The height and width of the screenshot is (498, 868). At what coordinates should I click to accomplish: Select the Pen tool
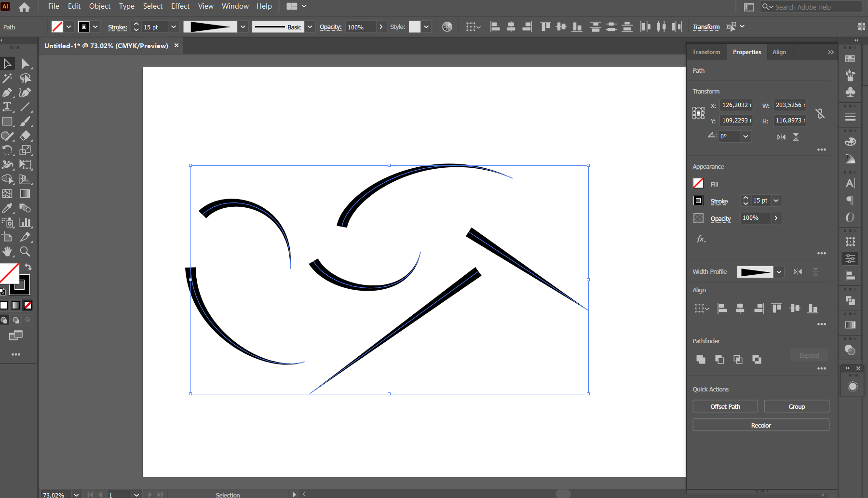8,93
